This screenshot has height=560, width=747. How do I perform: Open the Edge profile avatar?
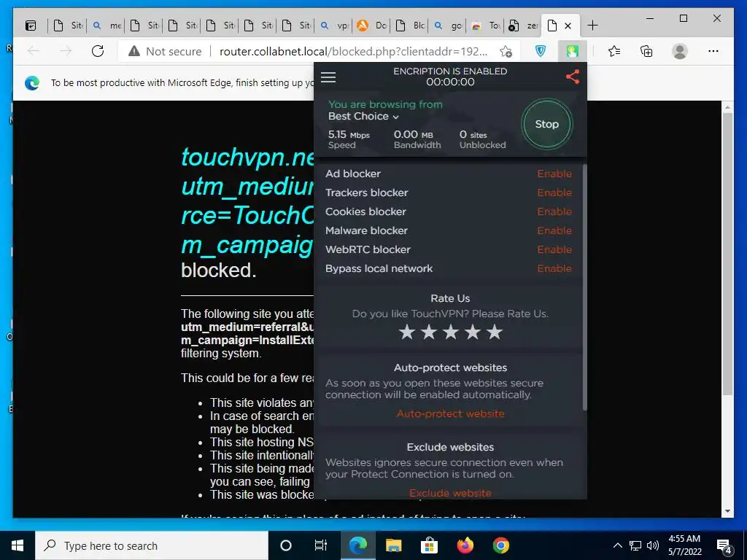pos(680,51)
